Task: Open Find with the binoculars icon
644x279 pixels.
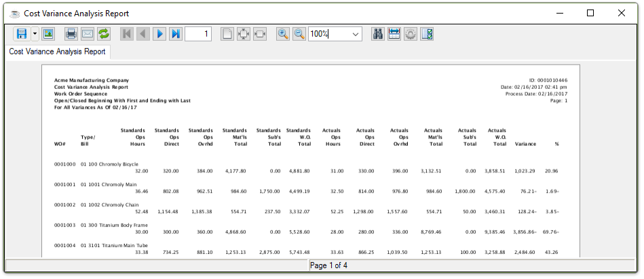Action: 378,33
